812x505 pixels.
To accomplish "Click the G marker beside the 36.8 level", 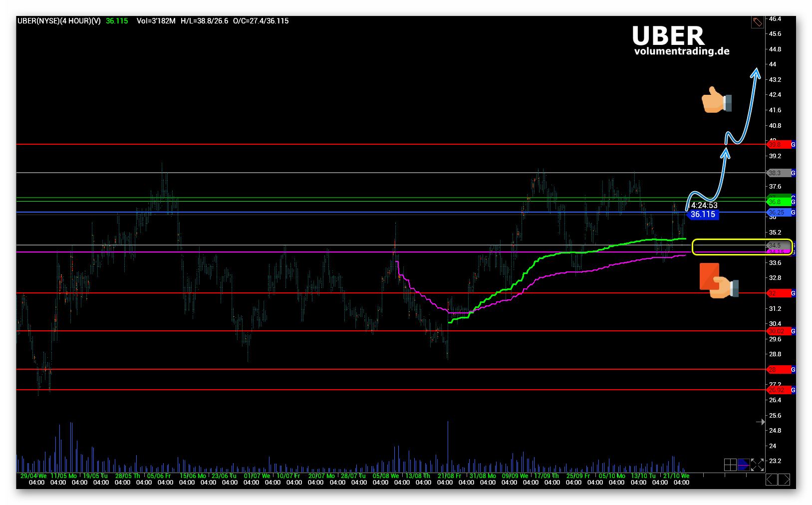I will [x=793, y=202].
